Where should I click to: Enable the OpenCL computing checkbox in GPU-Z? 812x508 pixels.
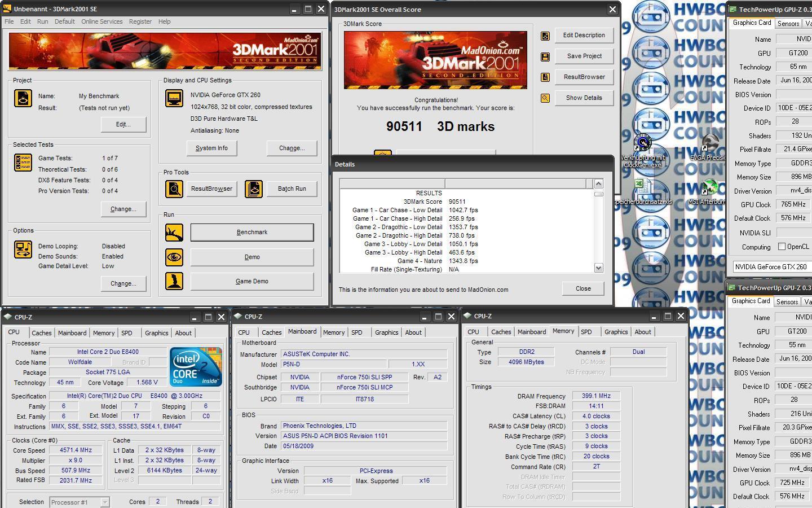point(782,247)
